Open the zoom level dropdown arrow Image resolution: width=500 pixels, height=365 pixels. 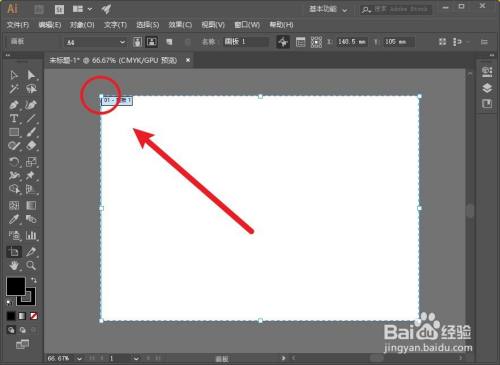pyautogui.click(x=79, y=359)
